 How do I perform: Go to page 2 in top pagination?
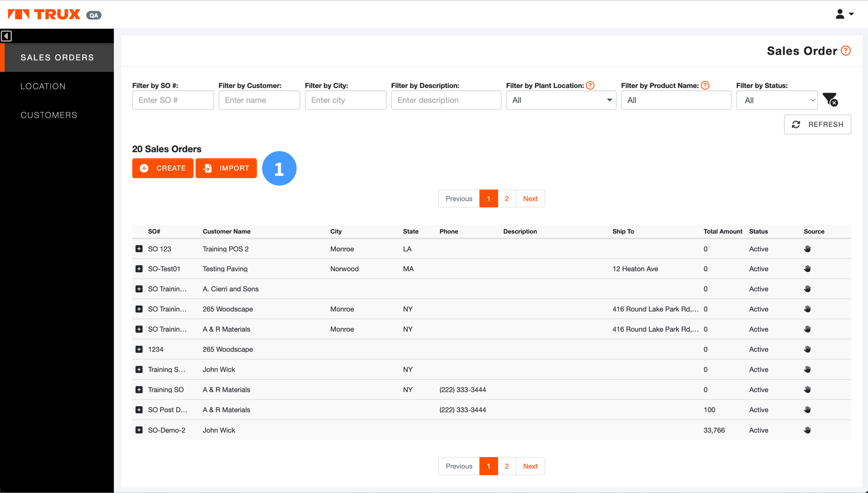[507, 199]
